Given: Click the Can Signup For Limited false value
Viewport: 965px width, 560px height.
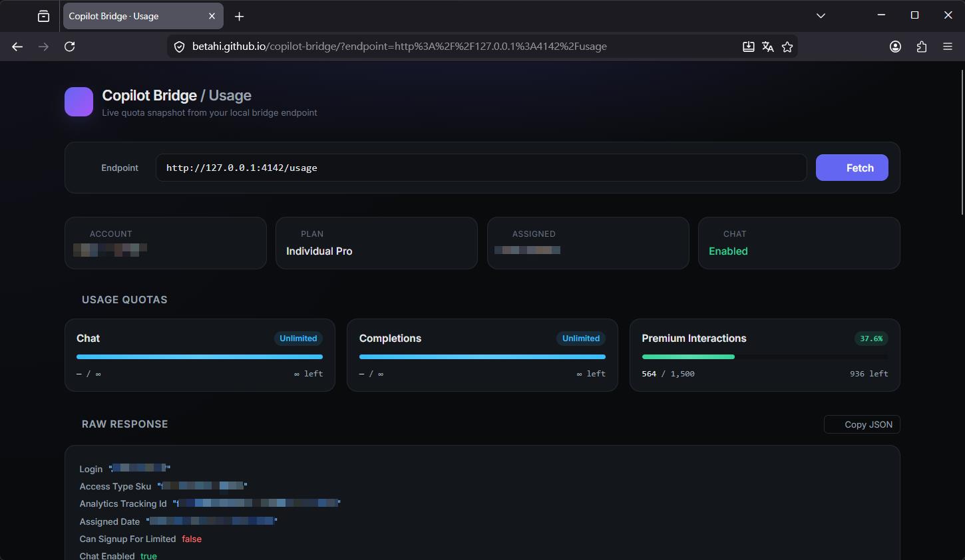Looking at the screenshot, I should pos(192,539).
